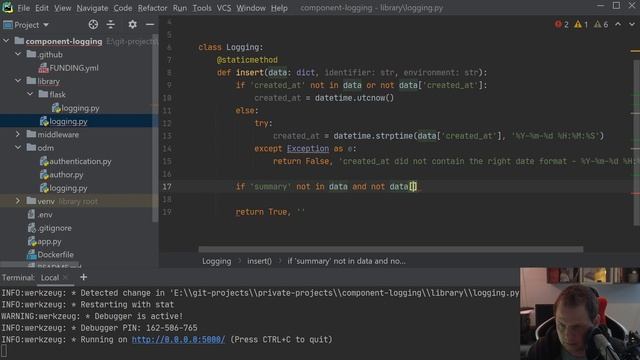Click the editor horizontal scrollbar
The height and width of the screenshot is (360, 640).
[x=391, y=249]
